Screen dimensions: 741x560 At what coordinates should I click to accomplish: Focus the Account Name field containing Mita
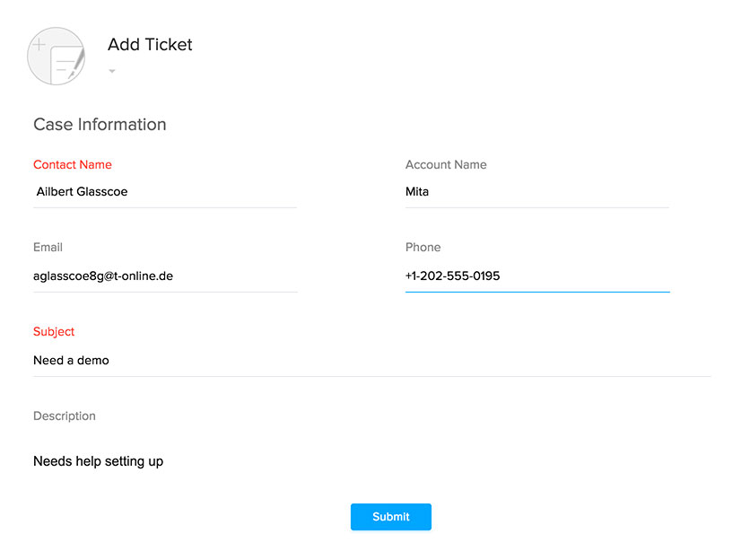point(536,192)
